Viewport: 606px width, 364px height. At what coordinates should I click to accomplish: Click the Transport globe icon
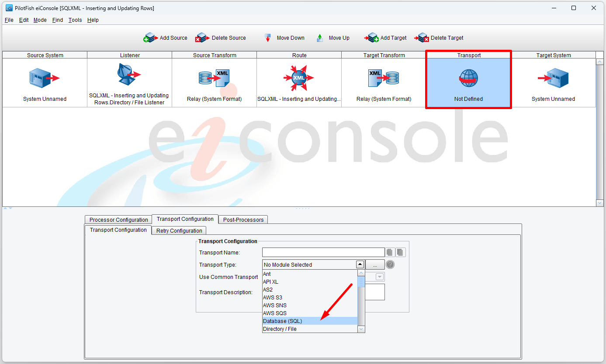tap(468, 79)
